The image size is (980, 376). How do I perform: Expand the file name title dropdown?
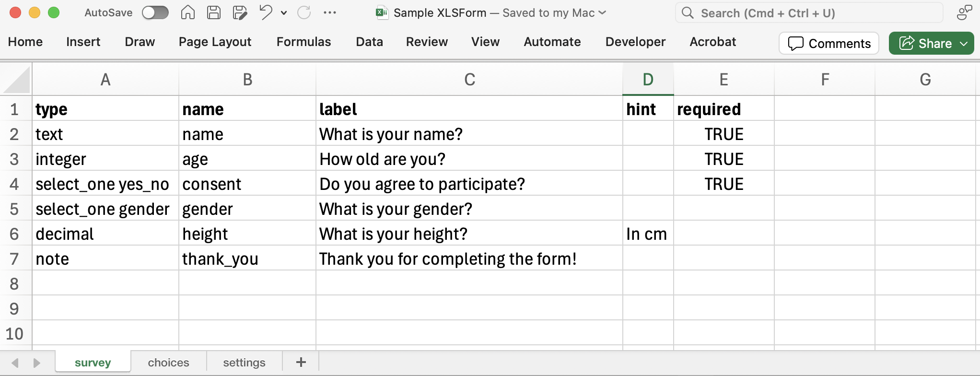[602, 12]
